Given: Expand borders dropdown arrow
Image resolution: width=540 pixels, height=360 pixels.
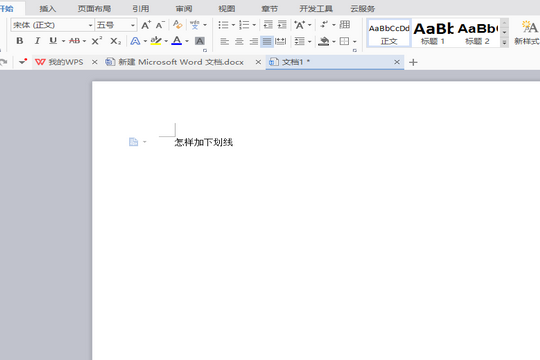Looking at the screenshot, I should (x=355, y=41).
